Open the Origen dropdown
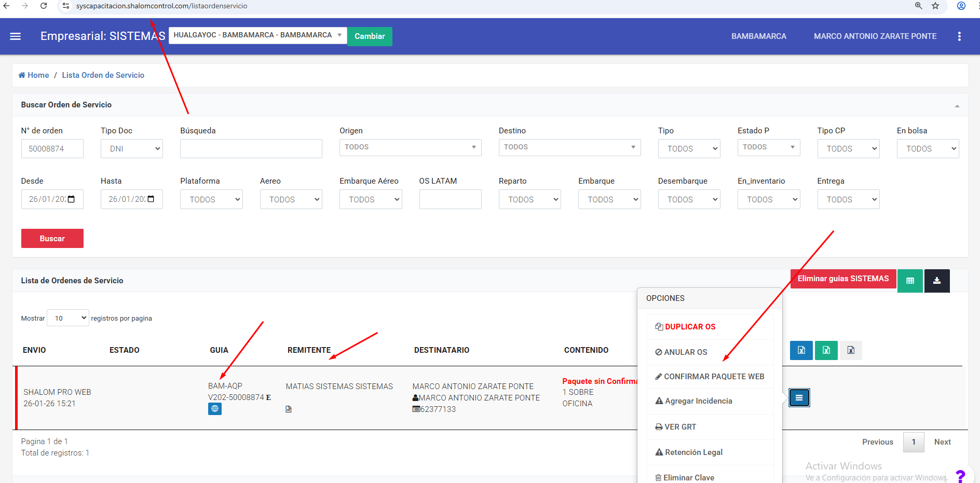Viewport: 980px width, 483px height. pos(410,147)
